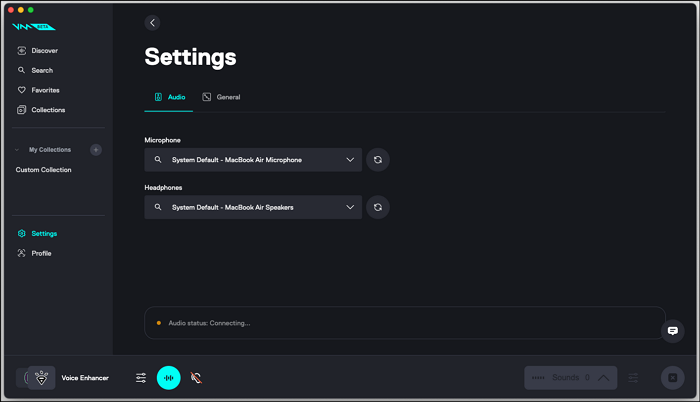
Task: Toggle the hear-myself muted icon
Action: [x=197, y=378]
